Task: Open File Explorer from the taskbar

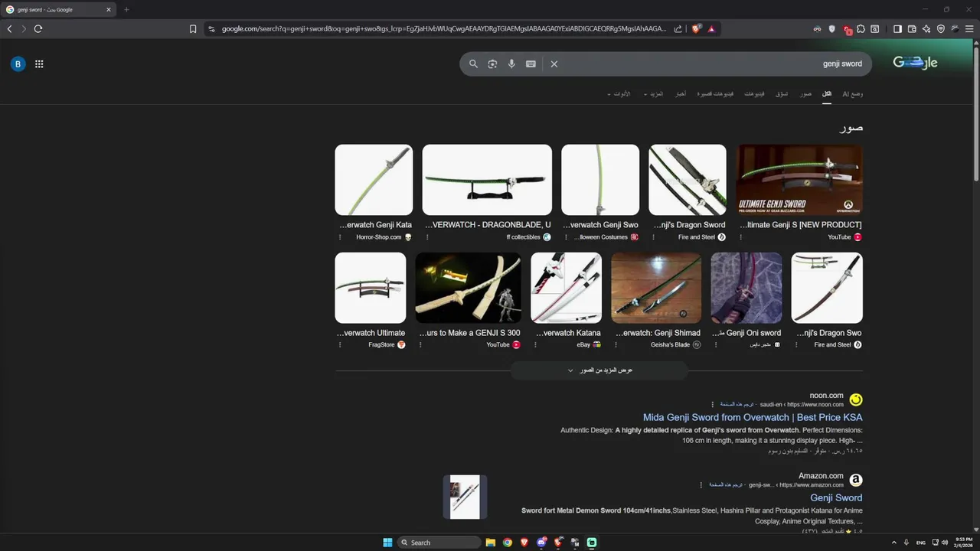Action: coord(490,543)
